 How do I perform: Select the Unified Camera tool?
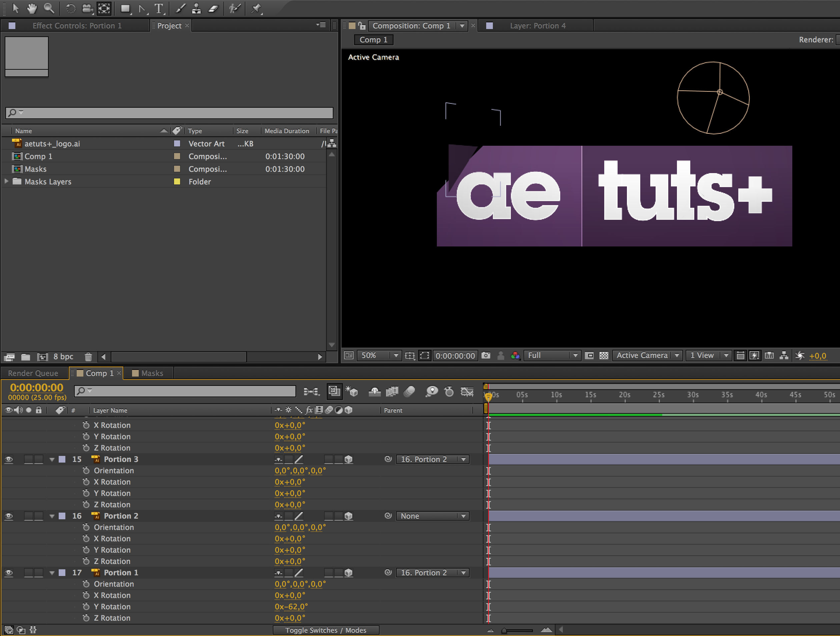pyautogui.click(x=88, y=8)
